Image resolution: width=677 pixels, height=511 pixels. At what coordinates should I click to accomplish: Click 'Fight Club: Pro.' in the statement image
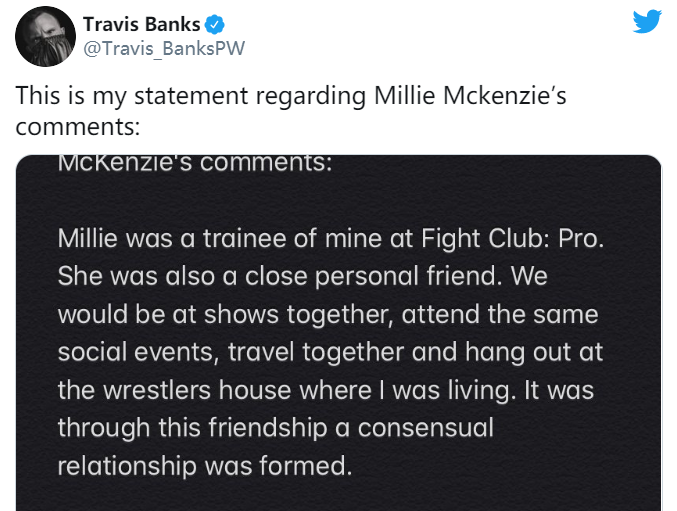512,238
